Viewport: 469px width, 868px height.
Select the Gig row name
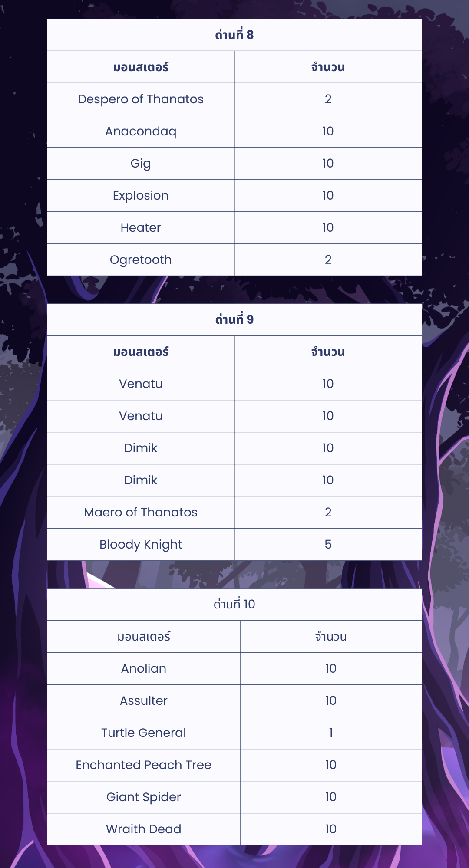pos(141,163)
